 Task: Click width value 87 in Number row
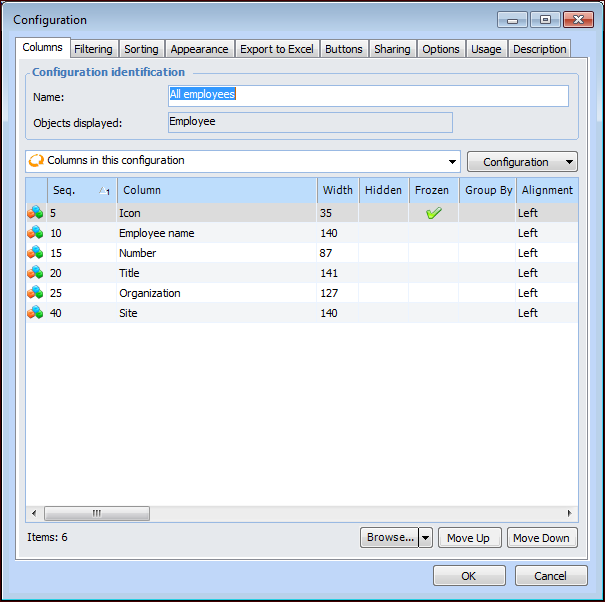pos(326,253)
